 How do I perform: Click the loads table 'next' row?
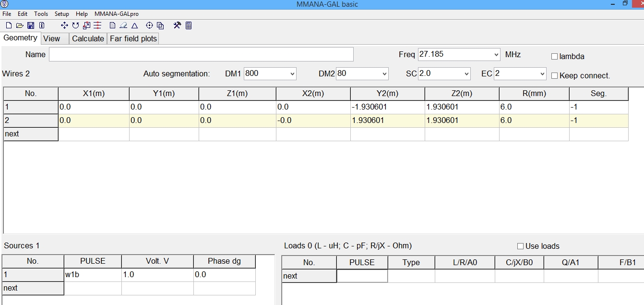tap(309, 276)
